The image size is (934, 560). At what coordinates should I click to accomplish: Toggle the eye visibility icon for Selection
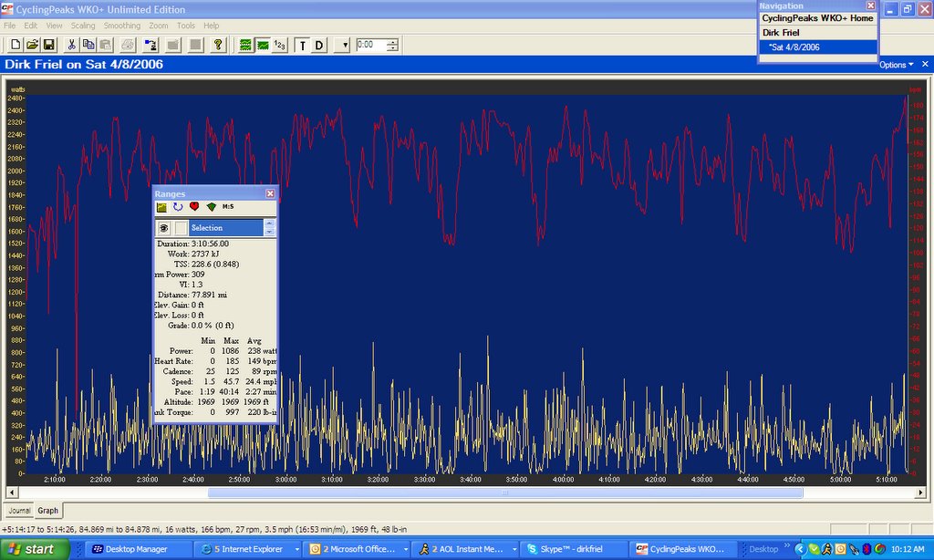pos(164,228)
